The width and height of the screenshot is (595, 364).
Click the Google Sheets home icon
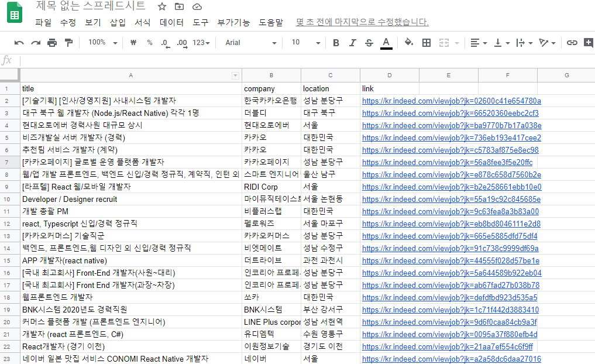tap(15, 13)
